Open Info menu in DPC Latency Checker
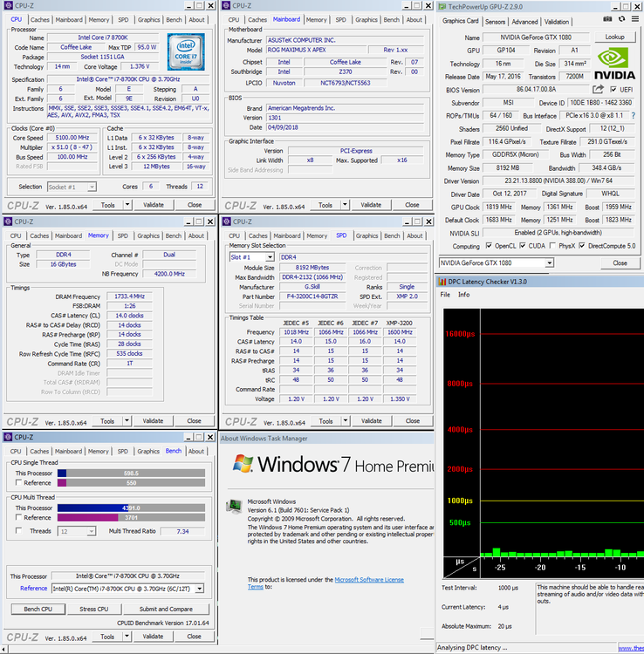 click(463, 295)
